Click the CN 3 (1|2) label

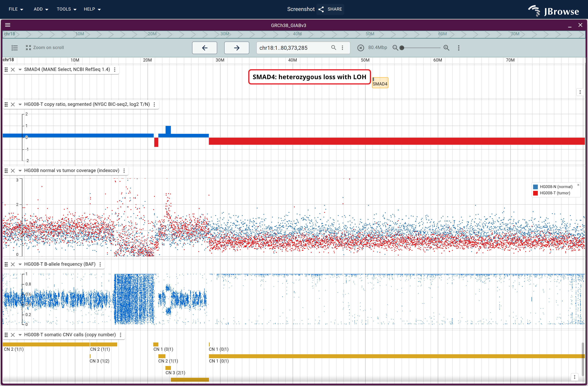(x=99, y=361)
